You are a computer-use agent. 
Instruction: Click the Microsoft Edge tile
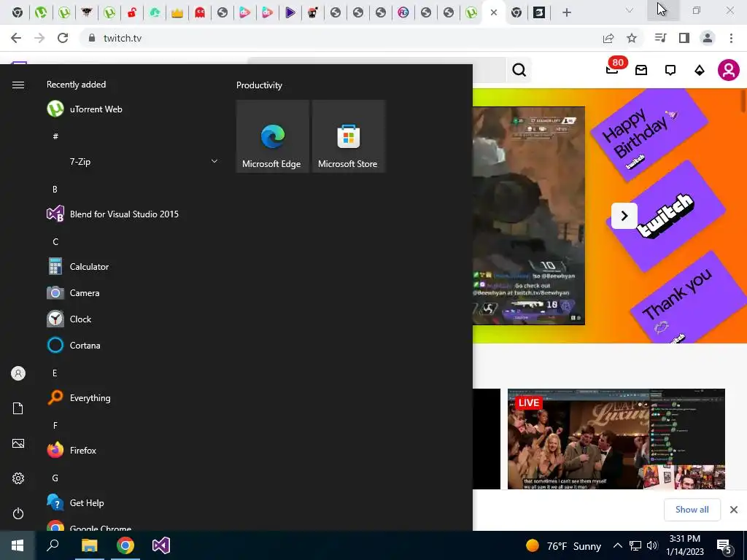tap(273, 136)
